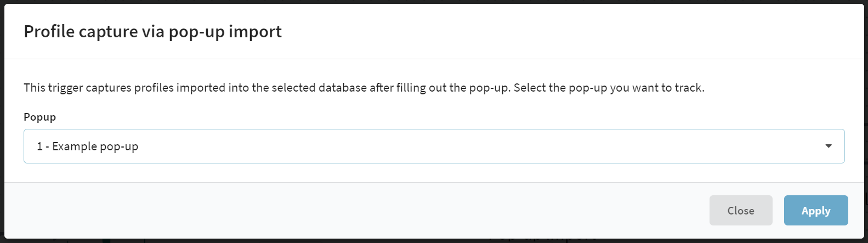
Task: Select the '1 - Example pop-up' value text
Action: (x=88, y=146)
